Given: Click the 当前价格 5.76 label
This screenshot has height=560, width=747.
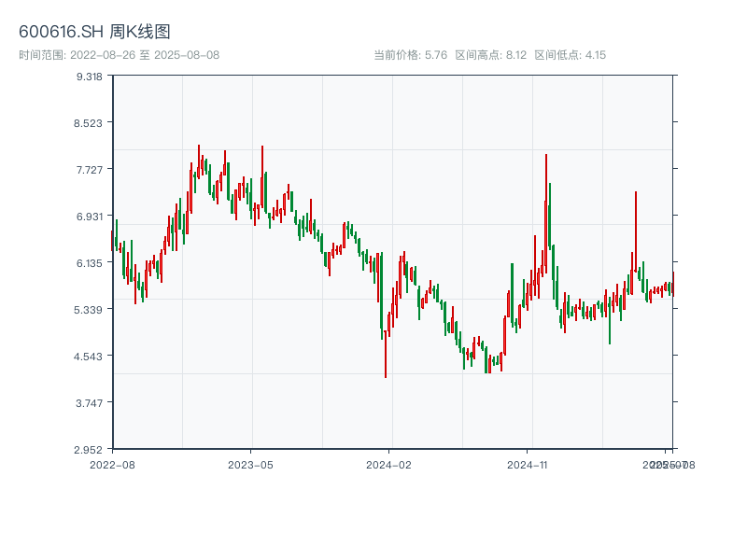Looking at the screenshot, I should click(410, 55).
